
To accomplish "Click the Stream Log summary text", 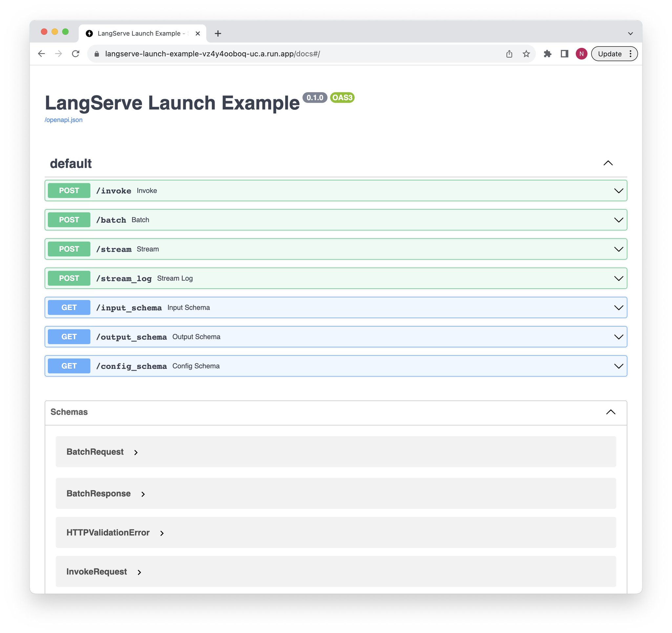I will (x=175, y=278).
